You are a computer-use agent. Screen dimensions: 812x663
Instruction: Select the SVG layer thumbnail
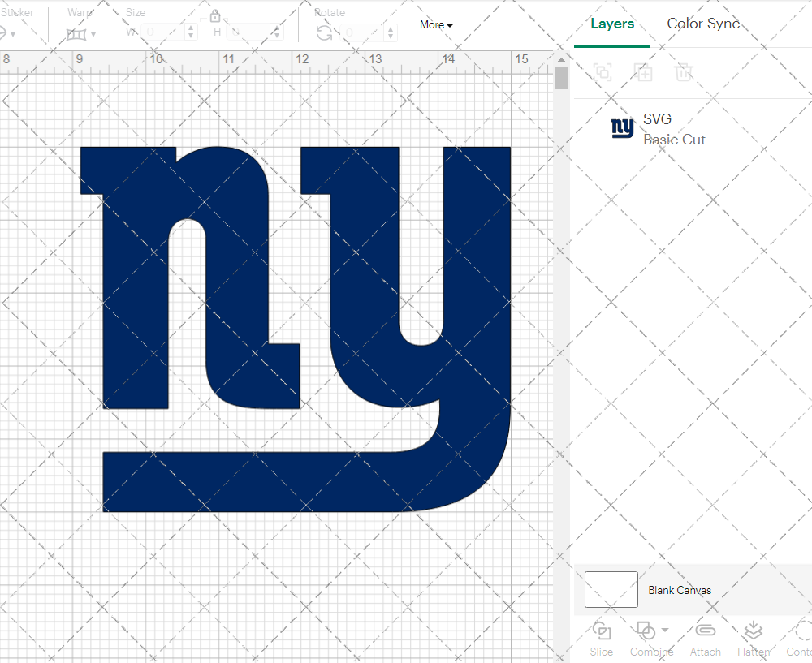point(623,128)
